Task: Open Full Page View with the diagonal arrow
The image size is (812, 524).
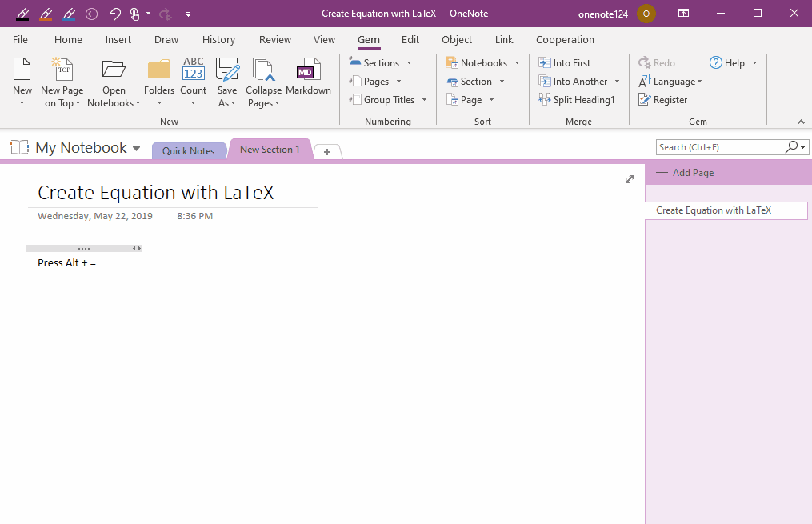Action: pyautogui.click(x=630, y=179)
